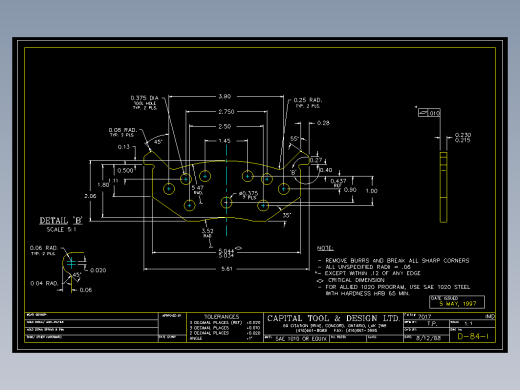Viewport: 520px width, 390px height.
Task: Select the 1:1 scale value
Action: [x=468, y=323]
